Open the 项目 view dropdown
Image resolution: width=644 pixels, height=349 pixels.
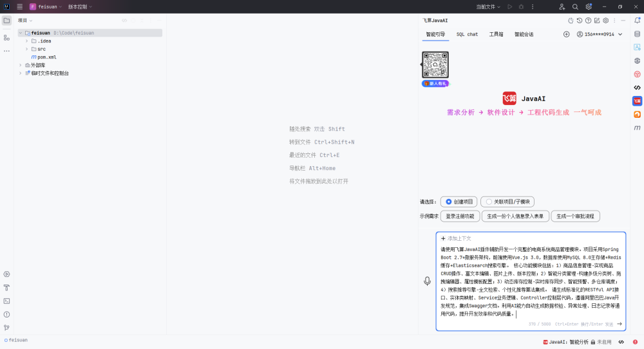pos(25,21)
